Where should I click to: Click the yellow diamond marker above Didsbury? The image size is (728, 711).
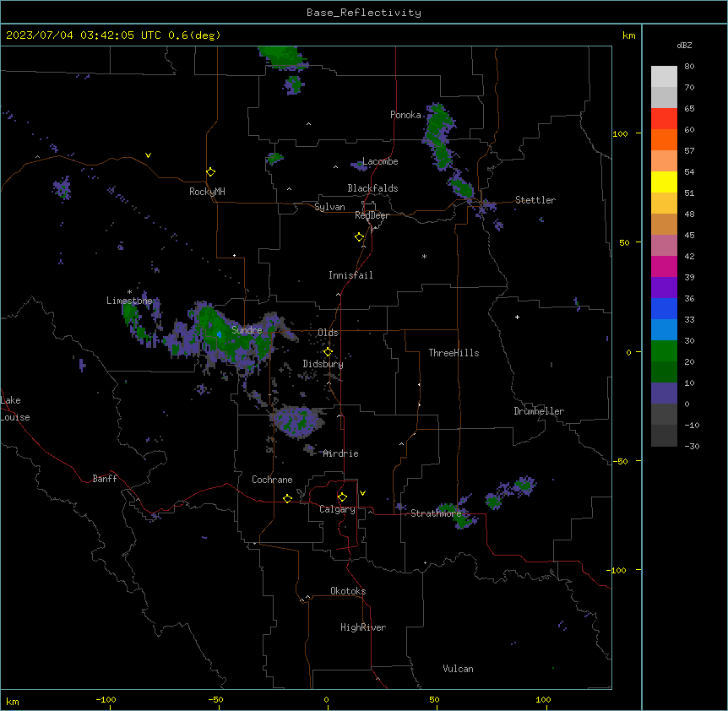(329, 352)
